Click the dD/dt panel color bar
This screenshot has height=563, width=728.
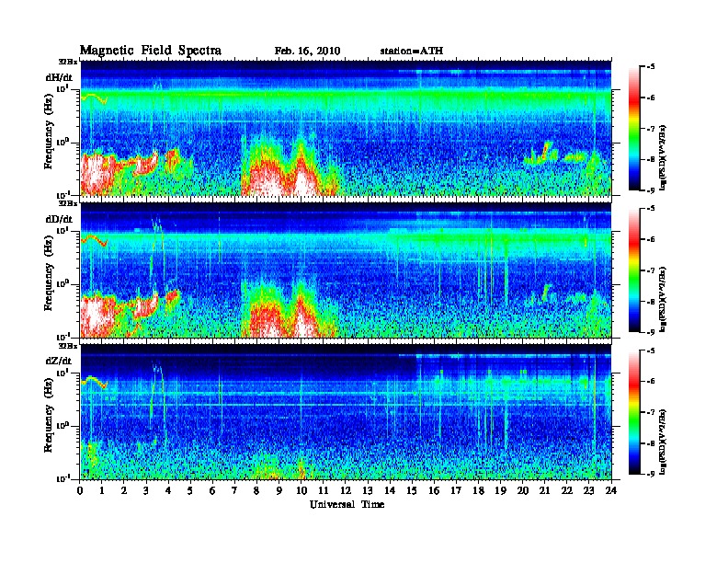click(634, 270)
